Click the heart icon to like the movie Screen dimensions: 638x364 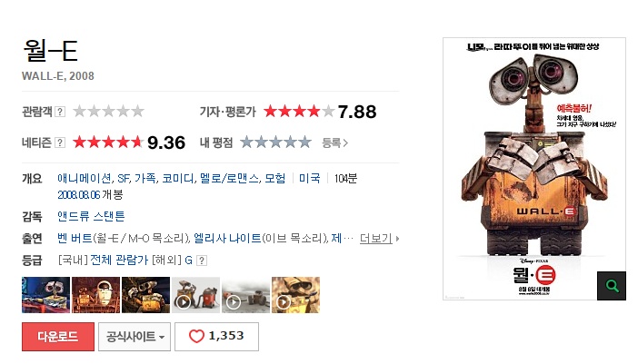coord(196,337)
